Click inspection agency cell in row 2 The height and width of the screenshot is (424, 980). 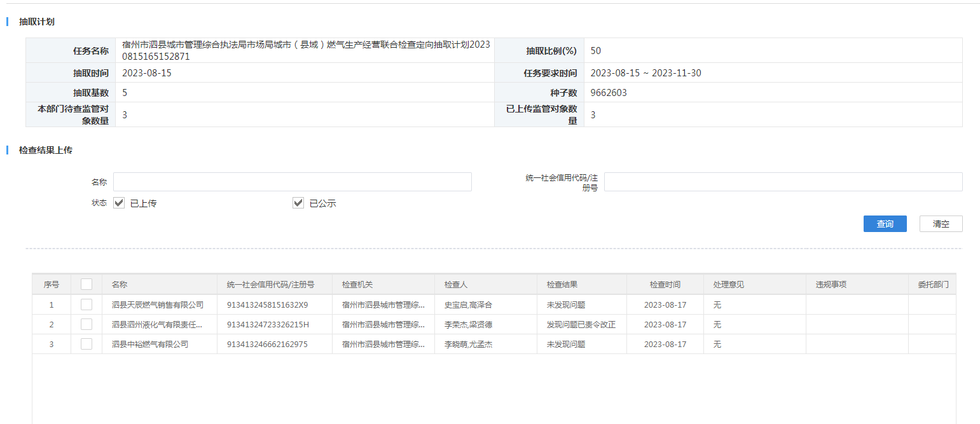click(383, 325)
